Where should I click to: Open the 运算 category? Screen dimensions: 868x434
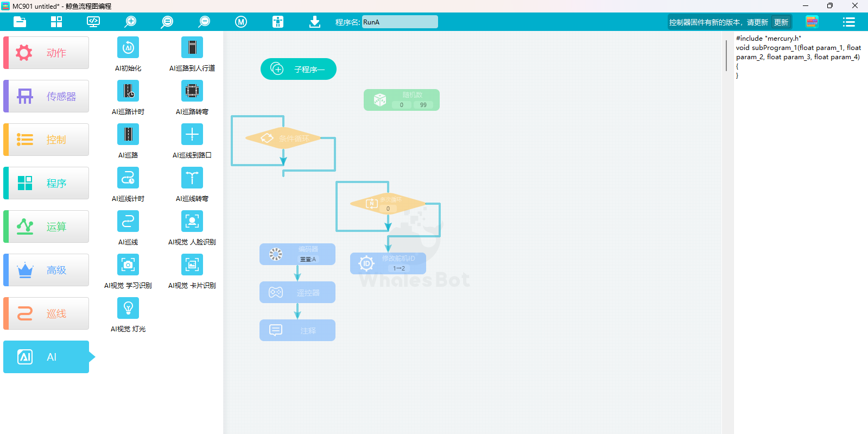point(46,227)
